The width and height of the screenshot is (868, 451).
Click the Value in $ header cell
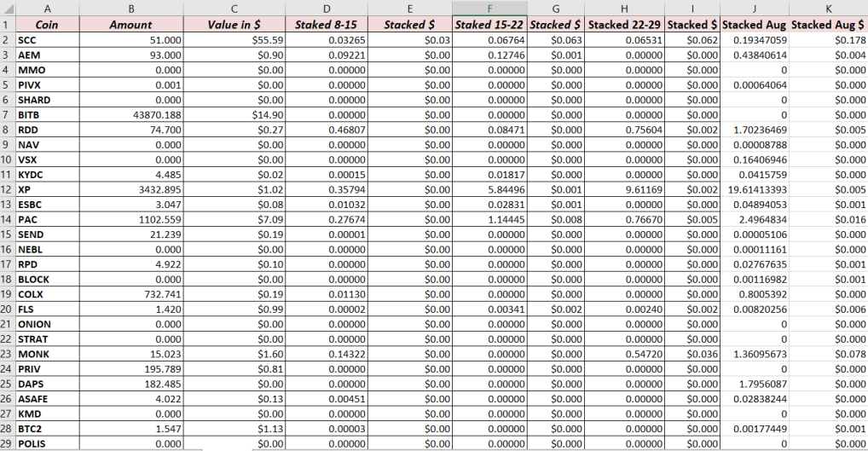[234, 25]
